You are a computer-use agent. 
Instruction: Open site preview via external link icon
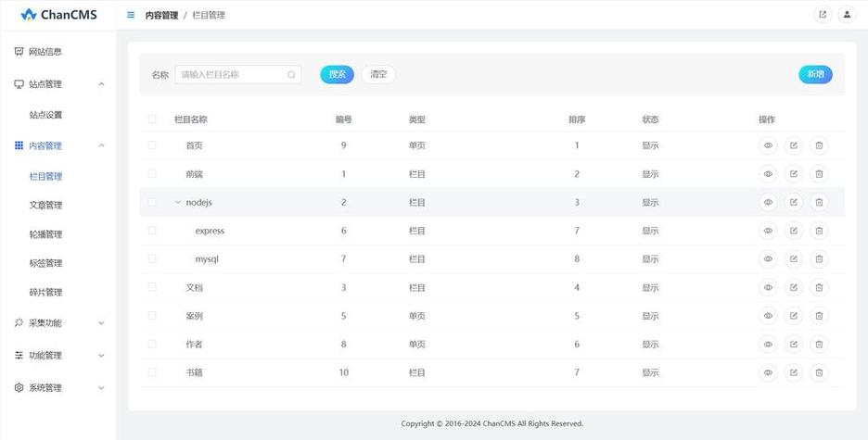coord(822,15)
